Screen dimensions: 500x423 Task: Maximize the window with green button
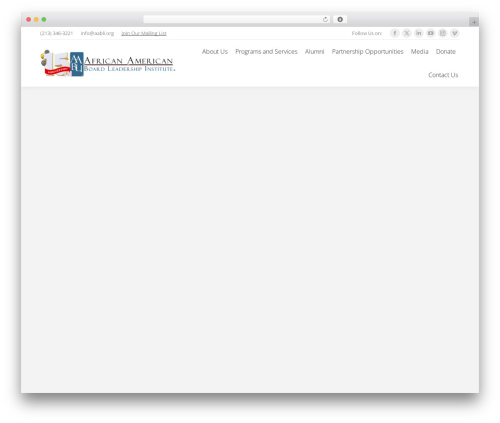tap(44, 19)
